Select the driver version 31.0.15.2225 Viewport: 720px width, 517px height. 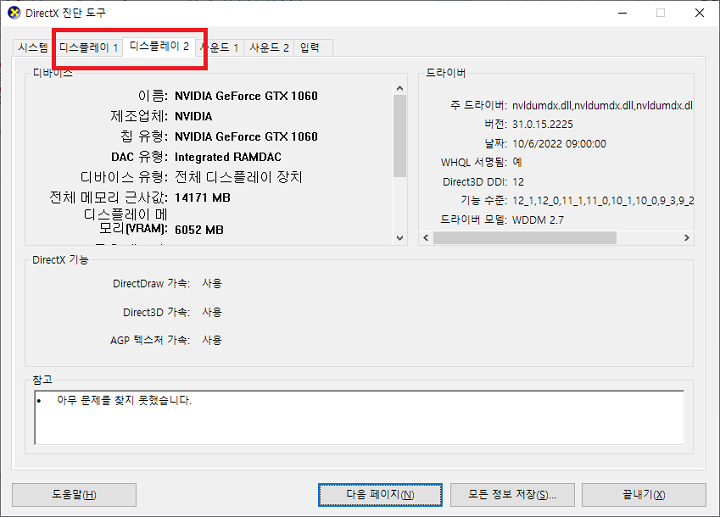(543, 124)
